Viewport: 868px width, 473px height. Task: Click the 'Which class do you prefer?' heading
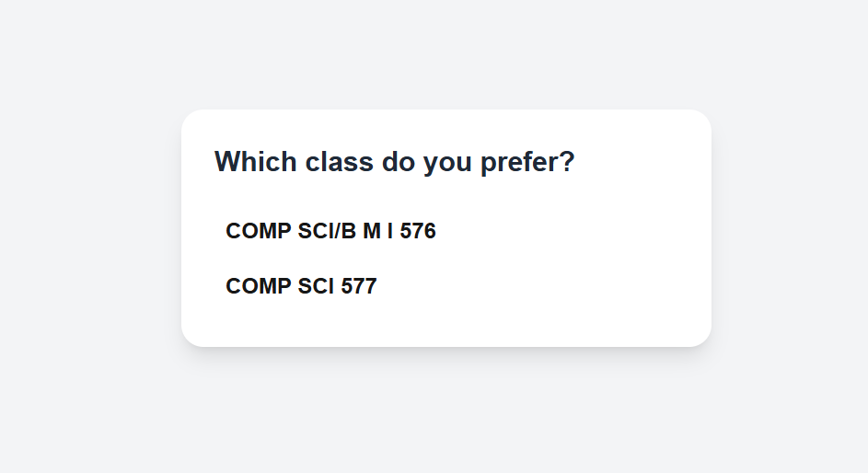click(394, 162)
